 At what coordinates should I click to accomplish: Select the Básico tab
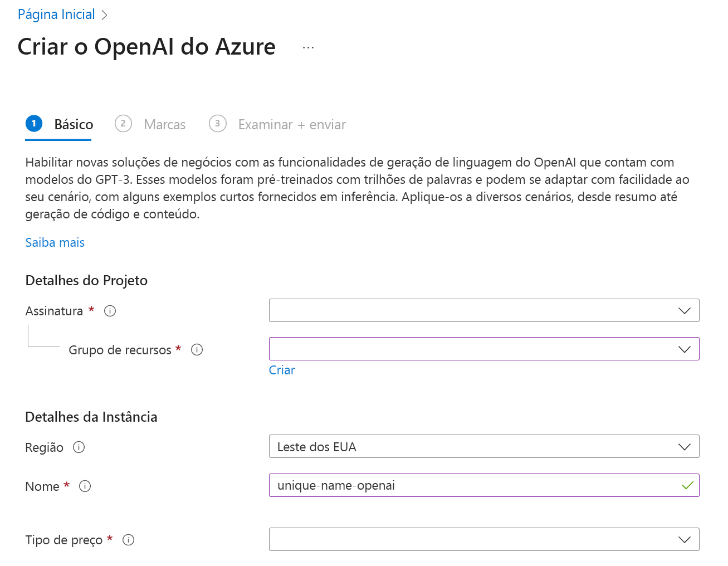tap(59, 124)
